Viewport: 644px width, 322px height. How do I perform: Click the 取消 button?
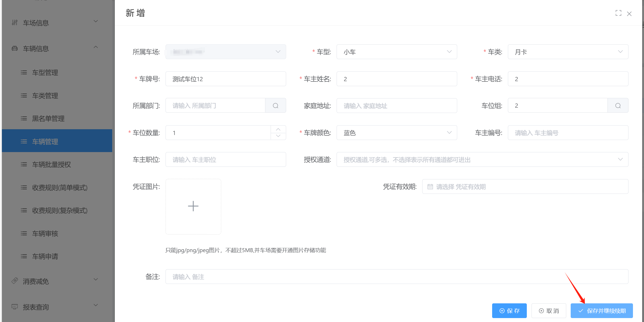pos(549,311)
